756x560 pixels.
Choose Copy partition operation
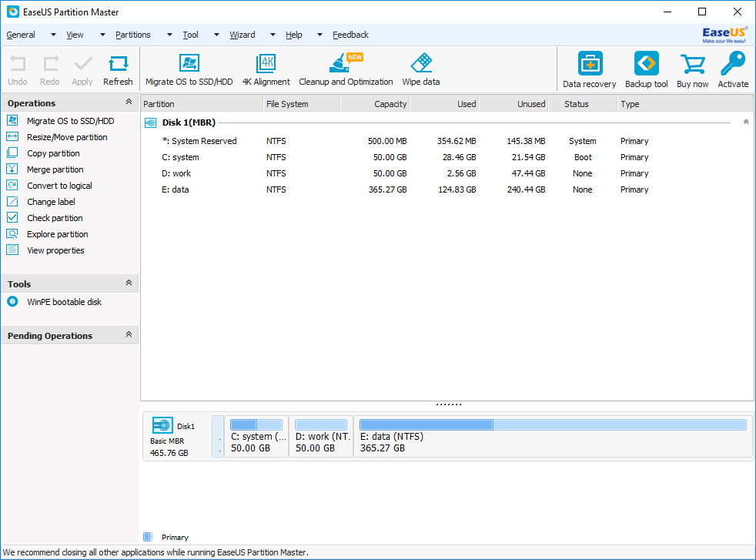[53, 153]
